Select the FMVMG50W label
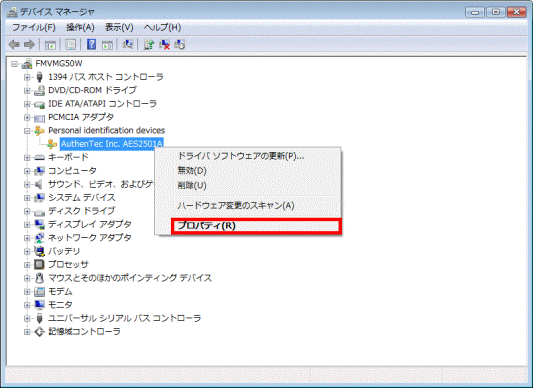This screenshot has height=388, width=533. [59, 64]
